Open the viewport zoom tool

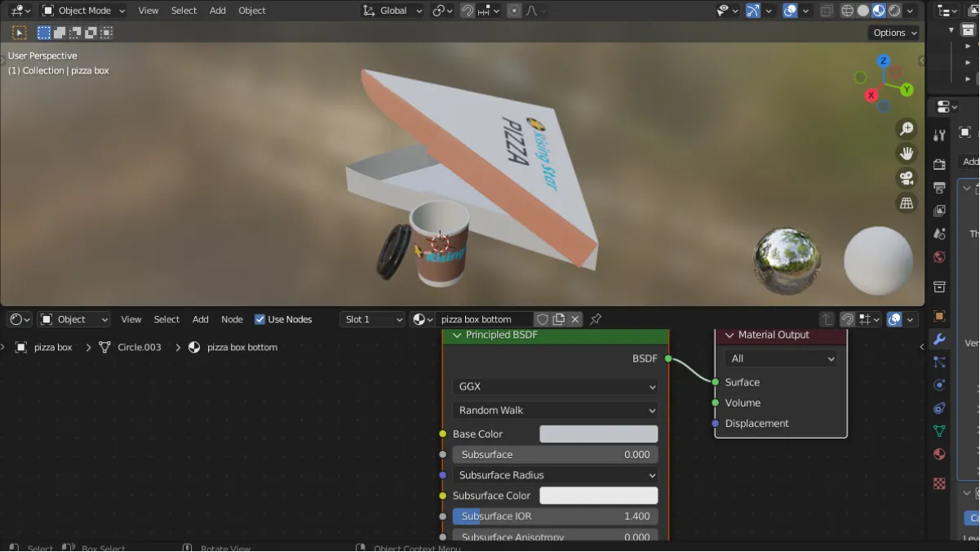point(907,129)
